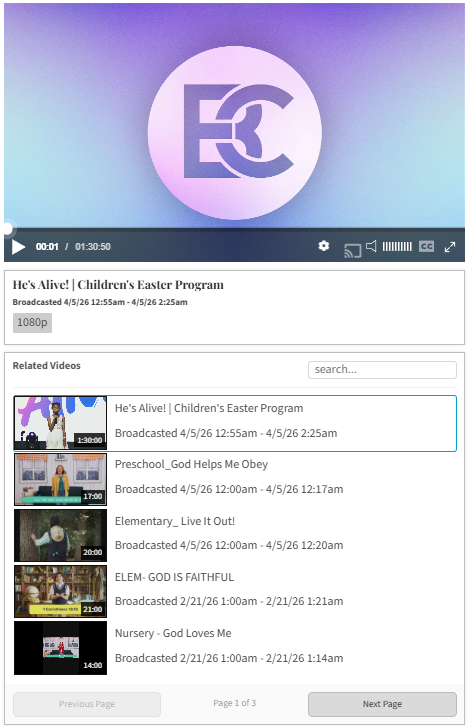The width and height of the screenshot is (468, 727).
Task: Click the related videos search field
Action: pyautogui.click(x=382, y=370)
